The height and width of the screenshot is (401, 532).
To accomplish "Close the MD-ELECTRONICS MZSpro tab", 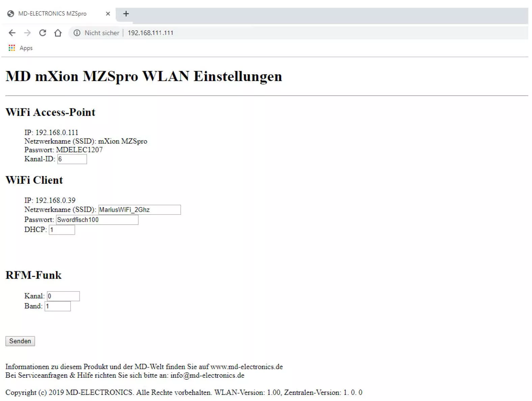I will [x=108, y=14].
